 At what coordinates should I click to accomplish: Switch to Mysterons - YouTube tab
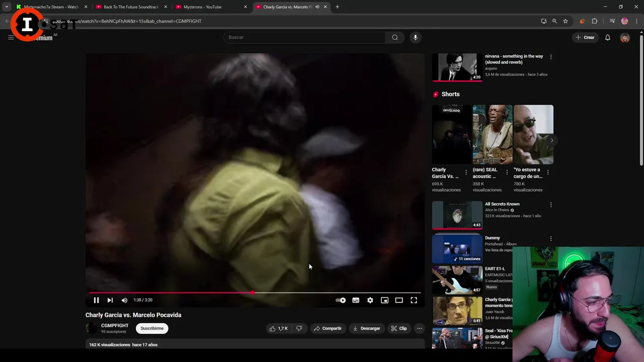click(x=210, y=7)
